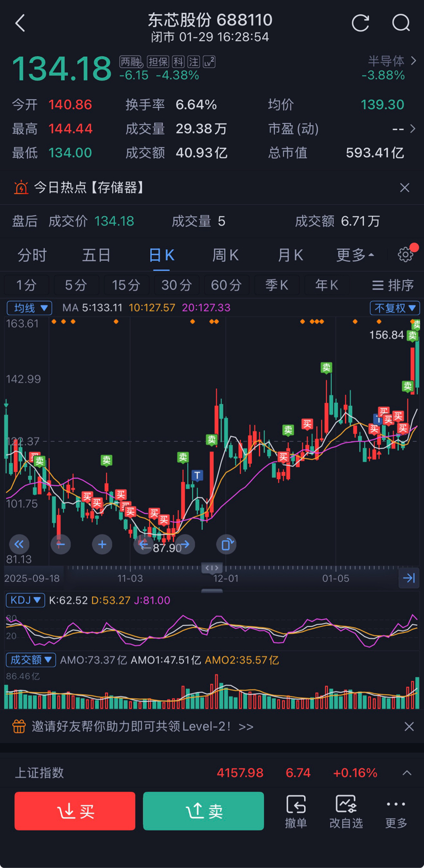Open the Level-2 invitation link
The image size is (424, 868).
coord(142,726)
